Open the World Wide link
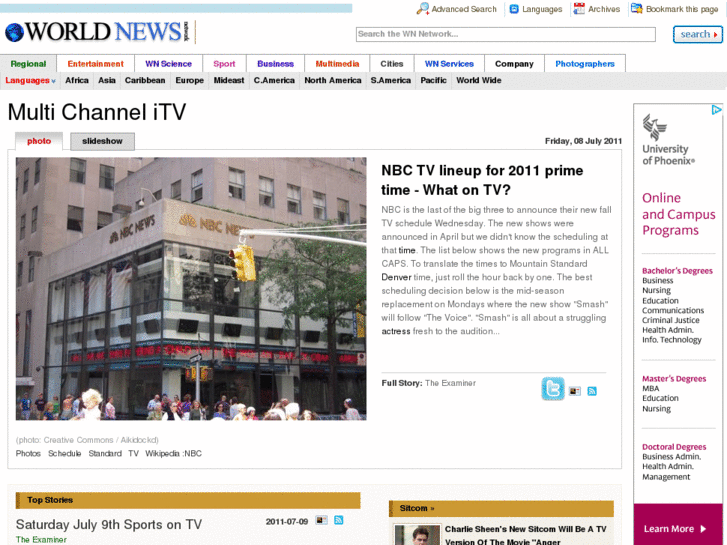 point(478,81)
